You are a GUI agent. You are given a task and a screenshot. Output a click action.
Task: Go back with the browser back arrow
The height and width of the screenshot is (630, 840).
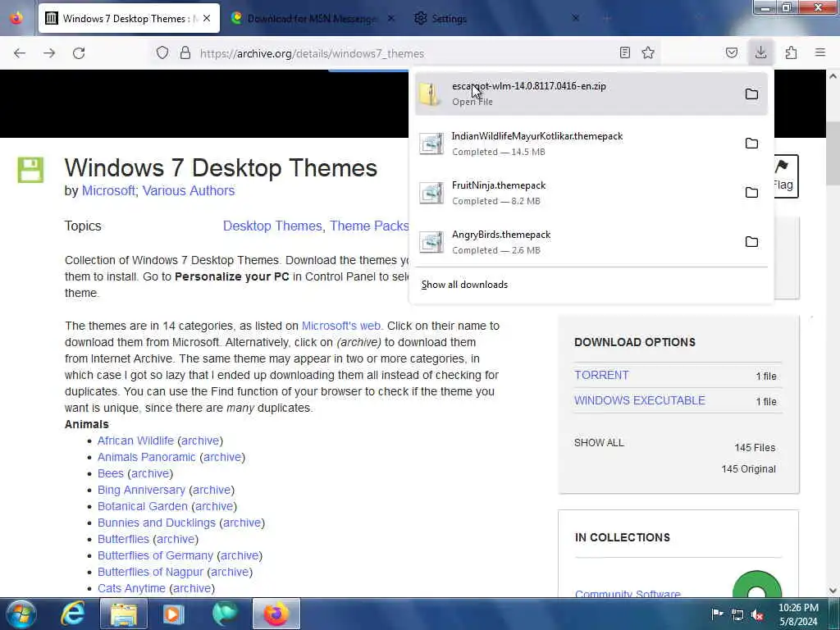point(20,53)
